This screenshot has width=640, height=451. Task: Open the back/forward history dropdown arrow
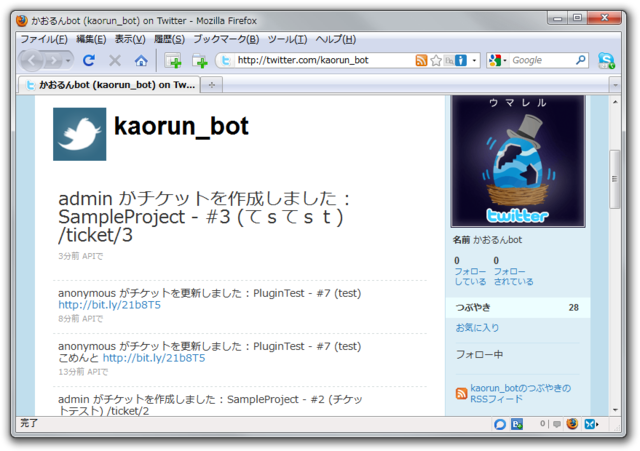(68, 61)
